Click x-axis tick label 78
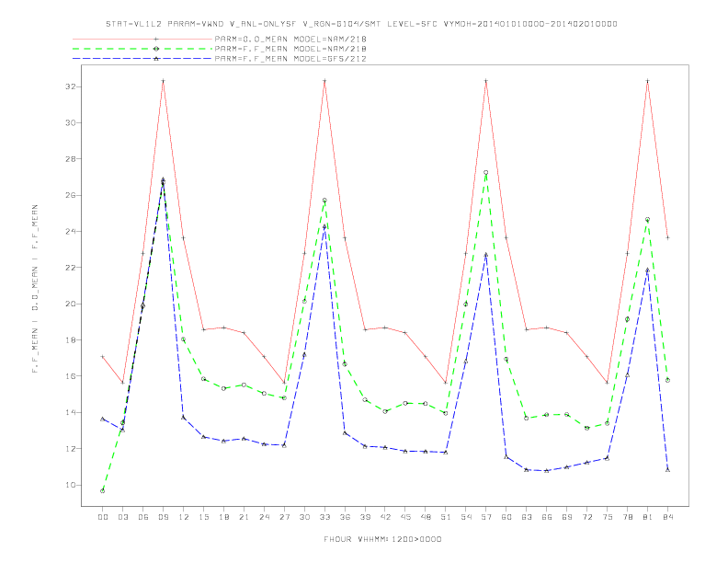This screenshot has width=728, height=563. 627,517
